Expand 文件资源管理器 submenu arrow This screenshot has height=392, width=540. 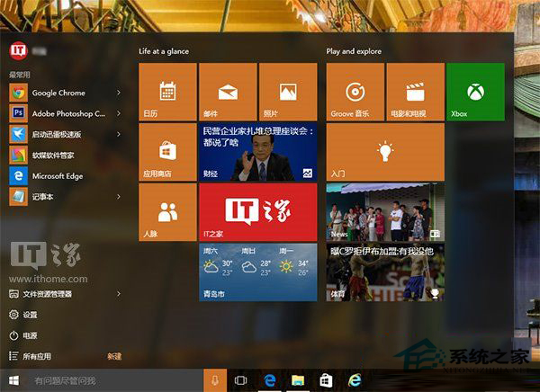coord(119,294)
